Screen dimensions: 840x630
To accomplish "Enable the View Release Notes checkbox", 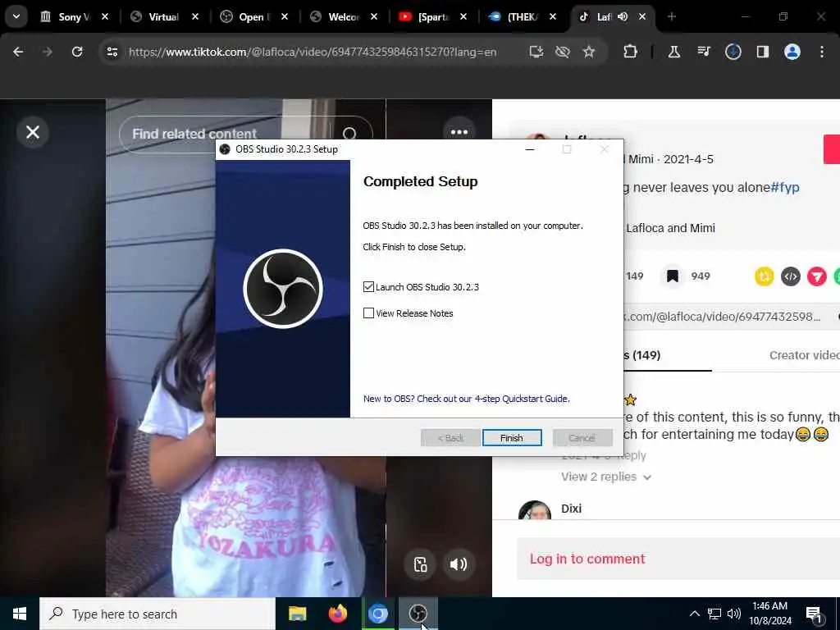I will (368, 313).
